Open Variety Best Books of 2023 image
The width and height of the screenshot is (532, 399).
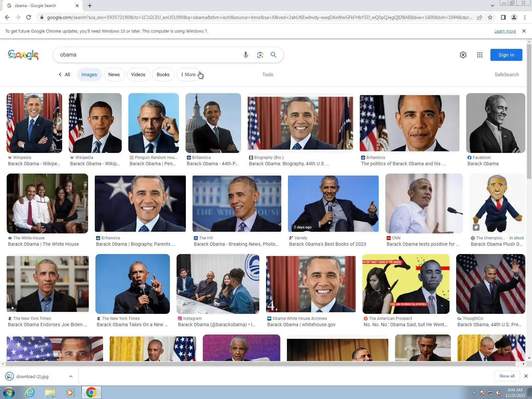[333, 203]
